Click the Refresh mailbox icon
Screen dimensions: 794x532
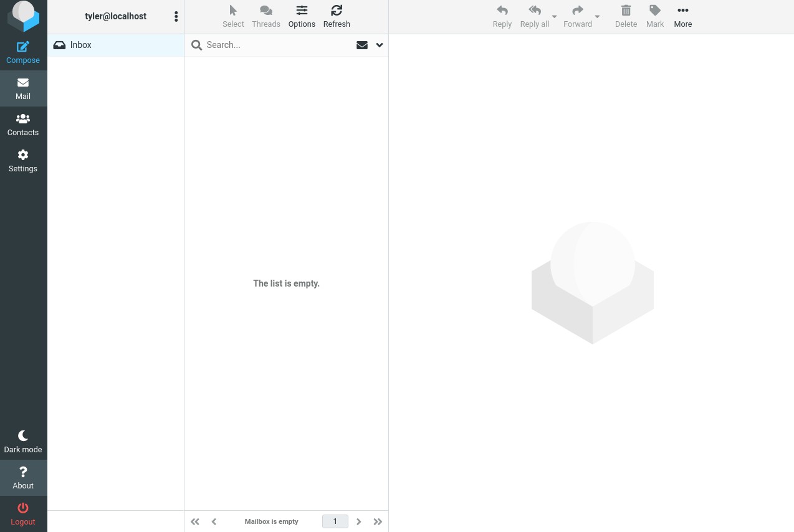tap(337, 11)
